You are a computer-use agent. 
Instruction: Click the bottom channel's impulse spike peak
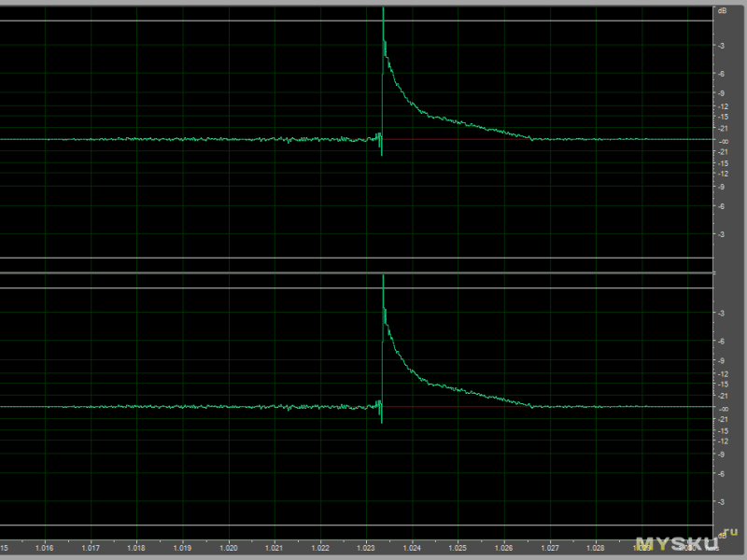tap(383, 280)
